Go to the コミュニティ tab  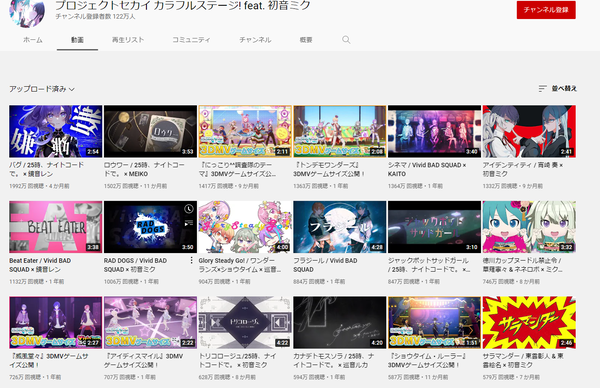coord(191,40)
